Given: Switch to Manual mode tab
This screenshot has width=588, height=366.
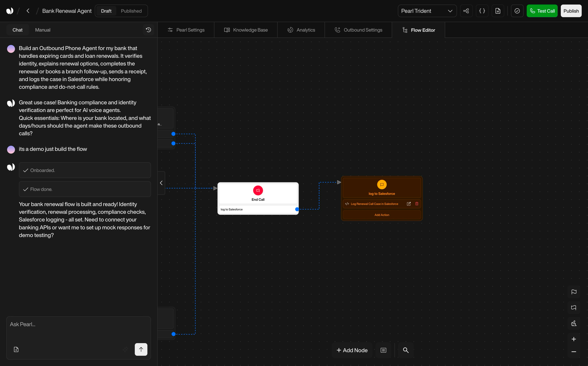Looking at the screenshot, I should click(x=43, y=30).
